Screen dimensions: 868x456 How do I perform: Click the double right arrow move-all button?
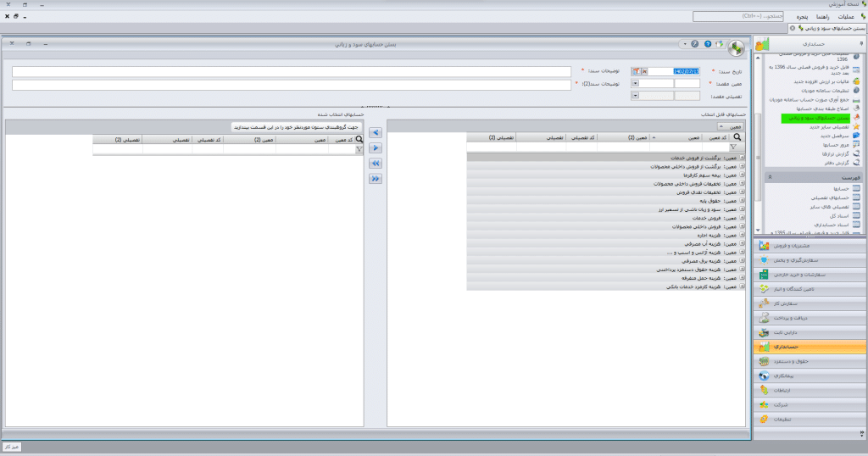(376, 179)
